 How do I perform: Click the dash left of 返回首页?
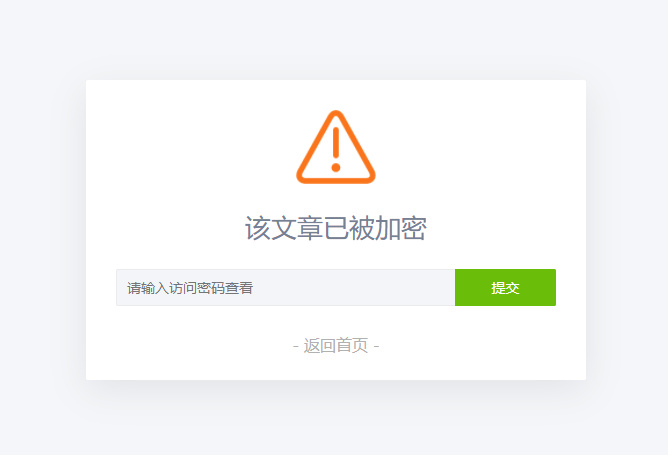click(296, 346)
